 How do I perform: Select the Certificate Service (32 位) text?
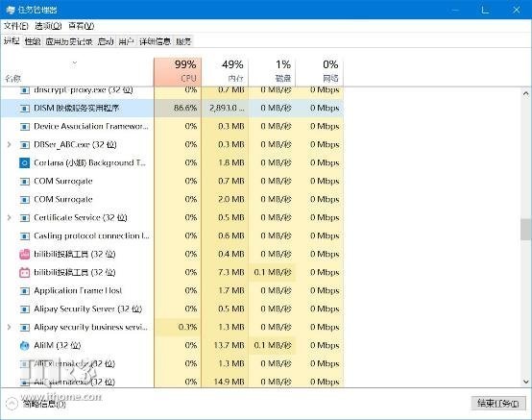(81, 217)
